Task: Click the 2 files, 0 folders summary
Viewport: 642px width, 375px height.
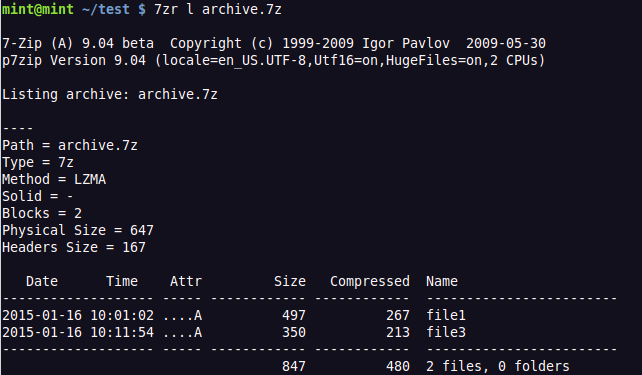Action: tap(498, 366)
